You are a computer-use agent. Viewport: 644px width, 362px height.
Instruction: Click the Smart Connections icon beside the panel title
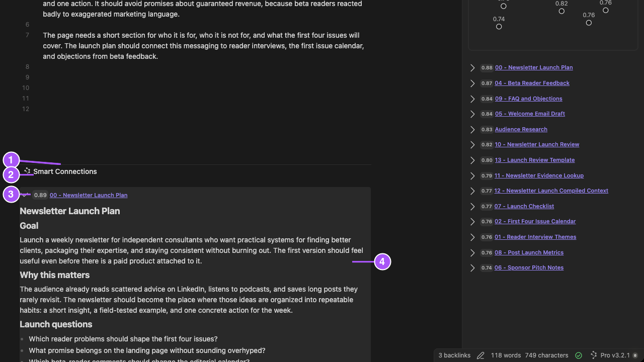click(x=27, y=171)
